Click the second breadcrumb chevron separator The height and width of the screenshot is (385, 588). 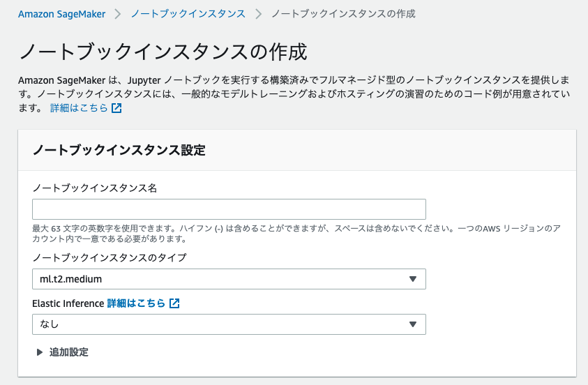pyautogui.click(x=258, y=14)
